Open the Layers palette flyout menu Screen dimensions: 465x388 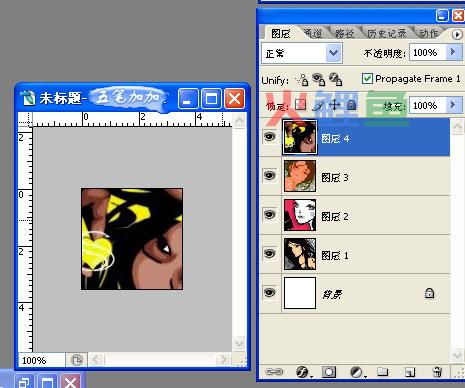[457, 34]
